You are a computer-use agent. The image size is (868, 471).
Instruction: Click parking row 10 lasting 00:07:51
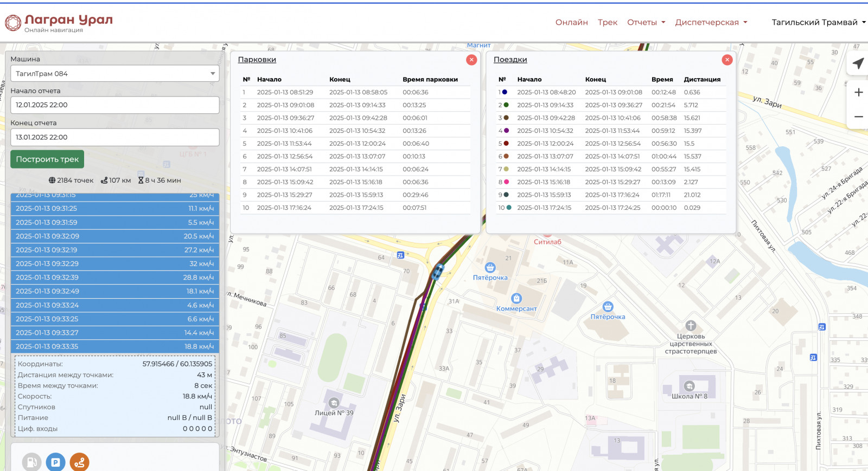(355, 208)
